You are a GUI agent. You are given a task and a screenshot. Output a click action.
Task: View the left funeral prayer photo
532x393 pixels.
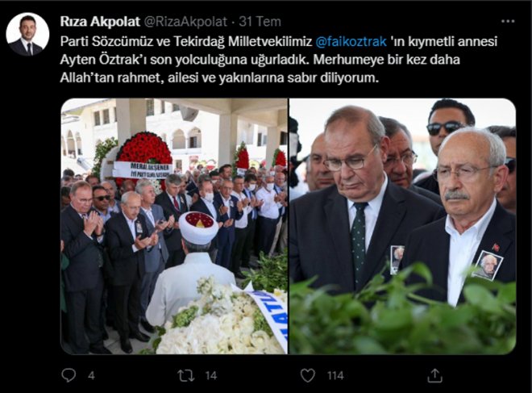174,226
